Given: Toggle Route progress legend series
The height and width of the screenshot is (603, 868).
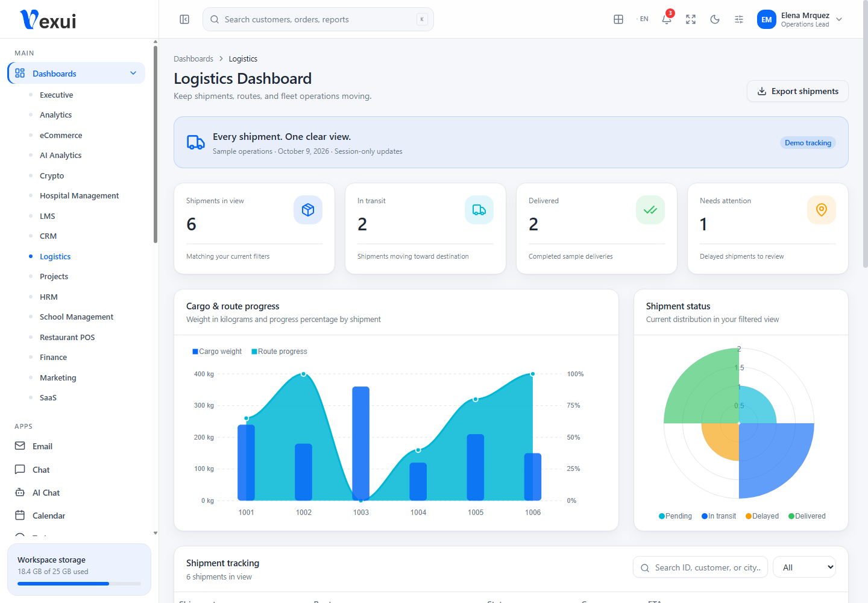Looking at the screenshot, I should point(279,352).
